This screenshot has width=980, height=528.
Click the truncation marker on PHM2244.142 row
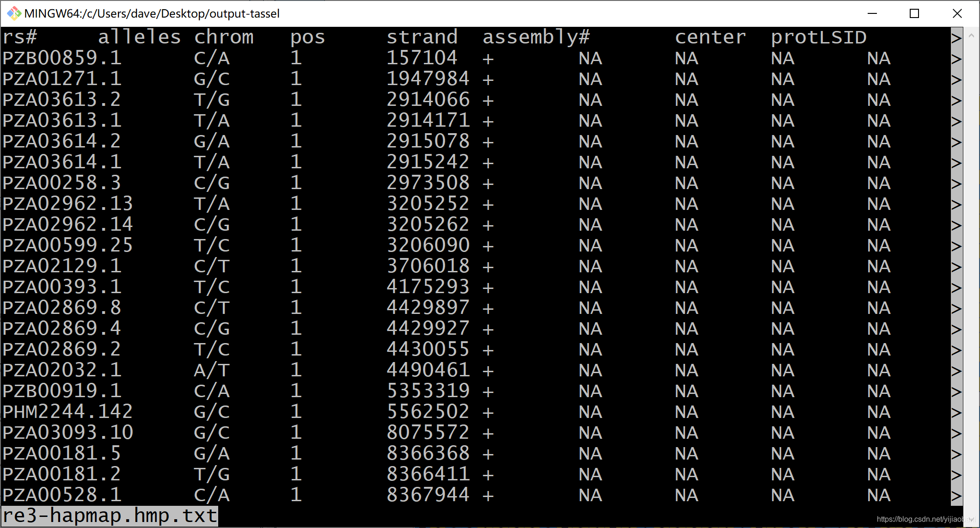coord(956,413)
